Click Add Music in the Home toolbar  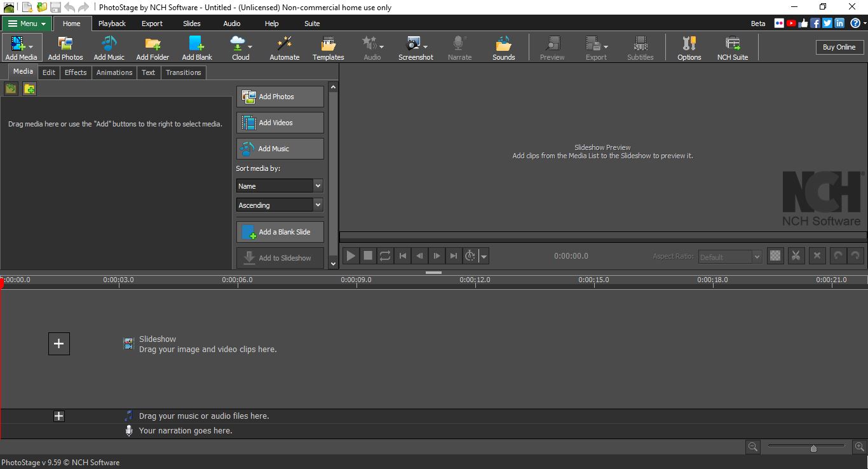(x=109, y=48)
